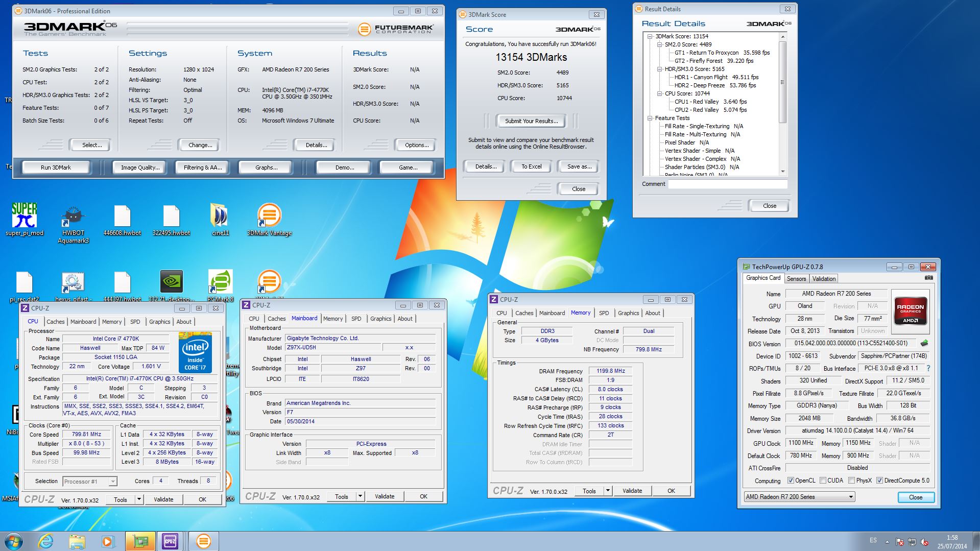Click the GPU-Z screenshot camera icon
The height and width of the screenshot is (551, 980).
pyautogui.click(x=928, y=278)
